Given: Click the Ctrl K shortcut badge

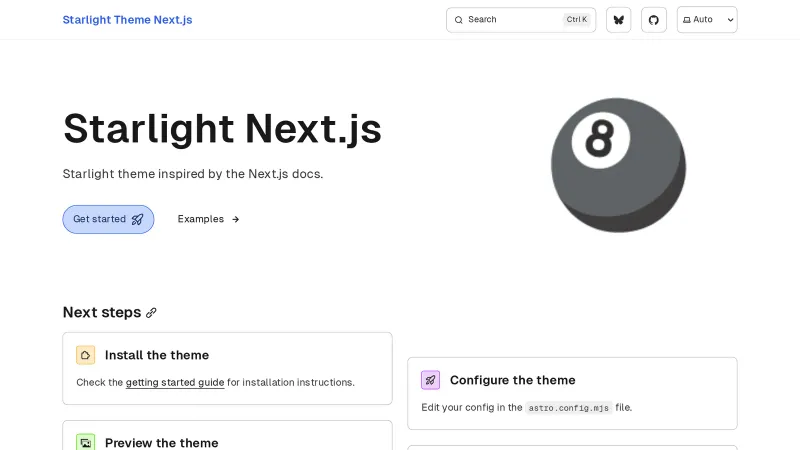Looking at the screenshot, I should click(577, 20).
